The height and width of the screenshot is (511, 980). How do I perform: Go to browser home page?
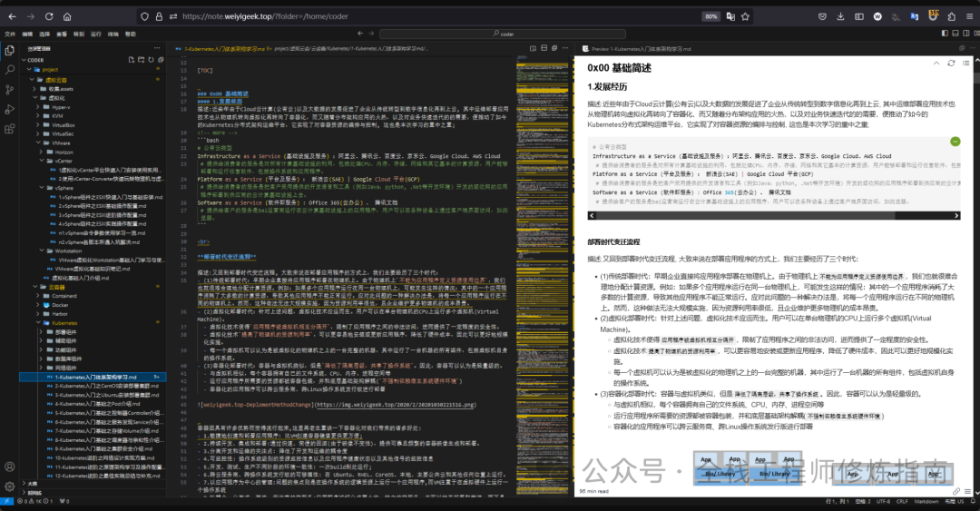coord(67,17)
